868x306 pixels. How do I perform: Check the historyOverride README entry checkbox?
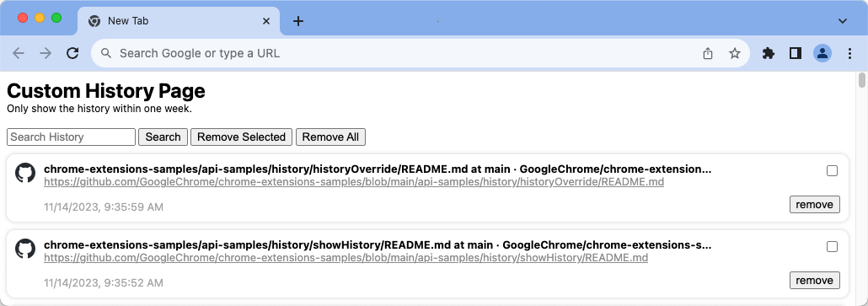pos(832,171)
